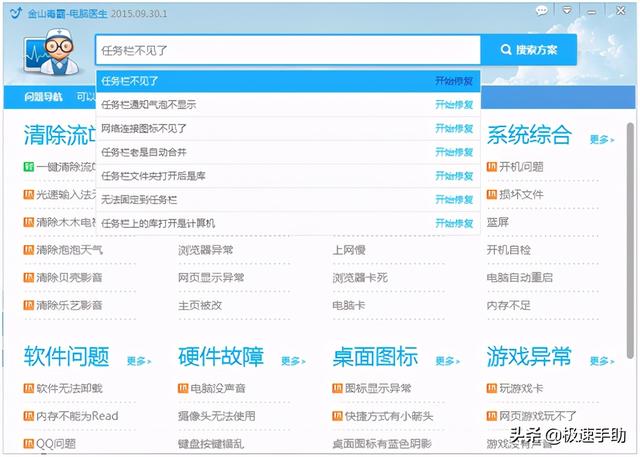Open the 浏览器异常 fix
The height and width of the screenshot is (457, 640).
[x=205, y=250]
